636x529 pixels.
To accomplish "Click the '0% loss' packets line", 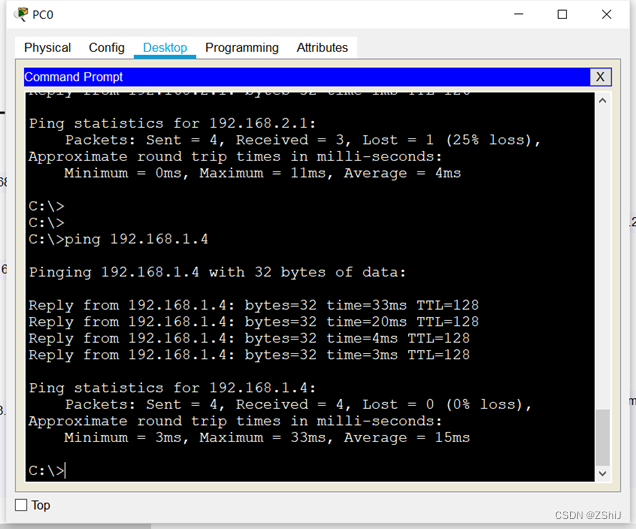I will point(298,405).
